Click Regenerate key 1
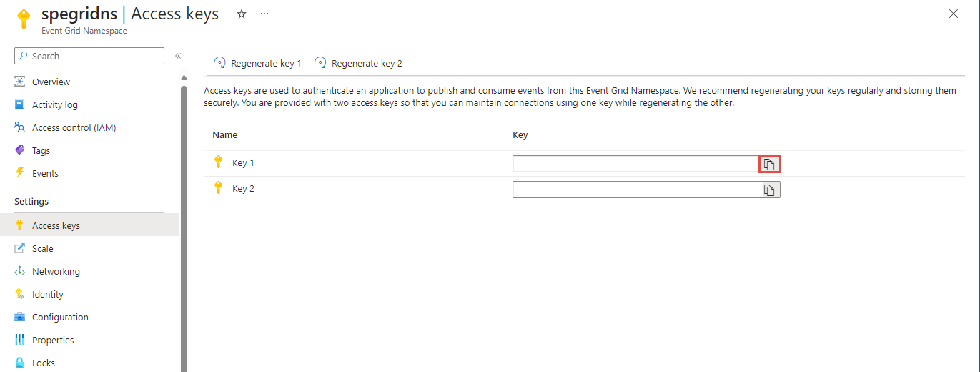 pyautogui.click(x=257, y=63)
